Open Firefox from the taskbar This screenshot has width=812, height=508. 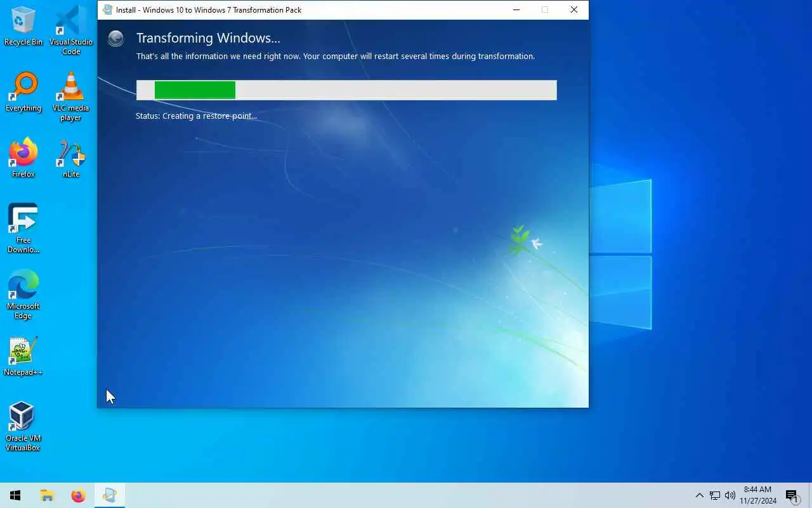pyautogui.click(x=78, y=495)
